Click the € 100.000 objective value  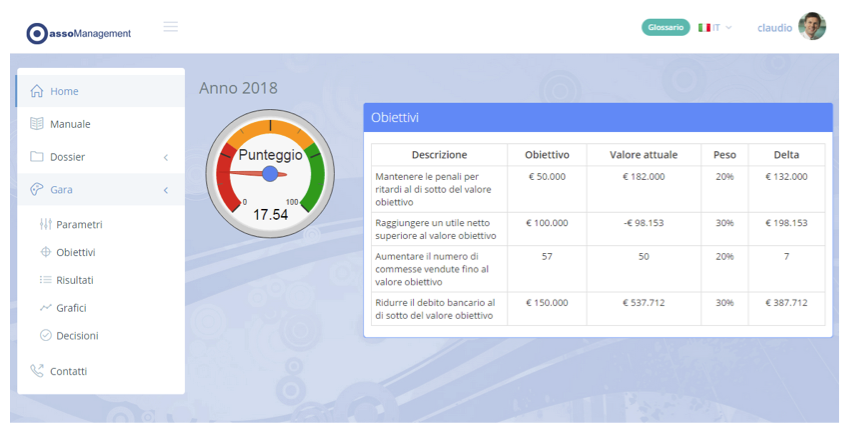coord(547,223)
